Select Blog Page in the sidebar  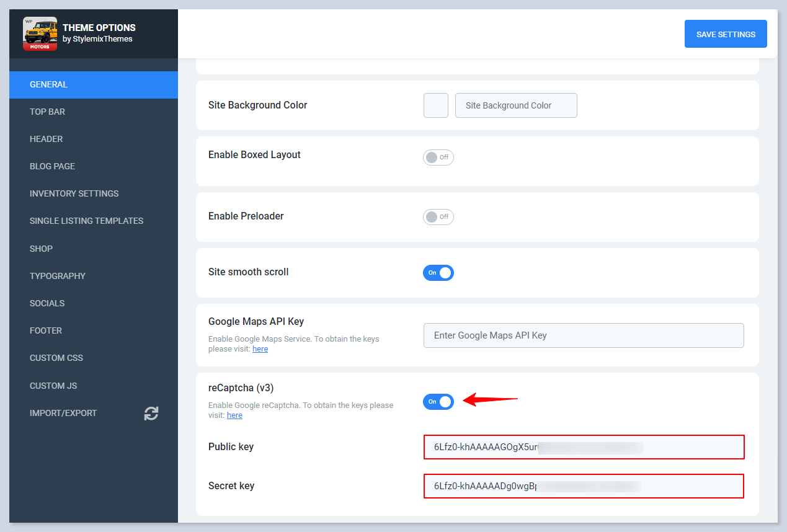[52, 166]
